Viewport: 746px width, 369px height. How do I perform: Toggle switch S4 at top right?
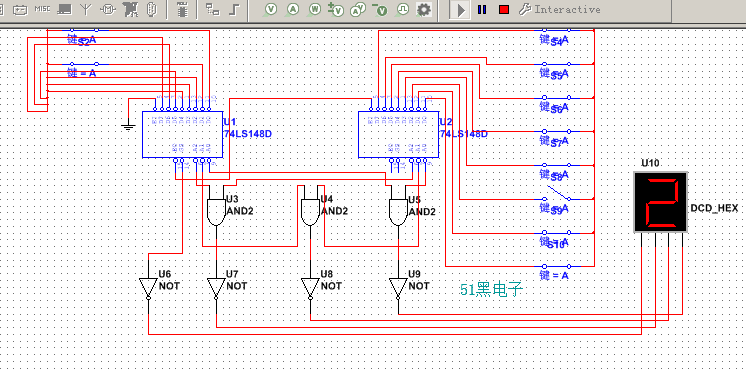click(558, 30)
